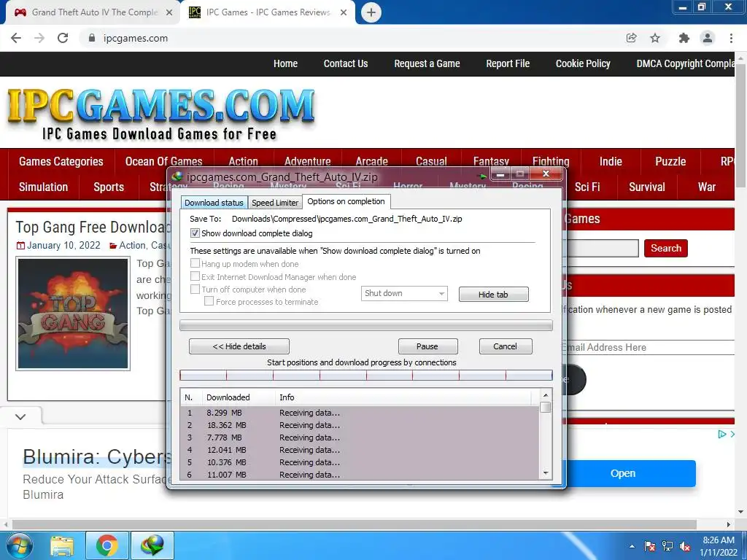Image resolution: width=747 pixels, height=560 pixels.
Task: Close the IPC Games tab
Action: pyautogui.click(x=344, y=12)
